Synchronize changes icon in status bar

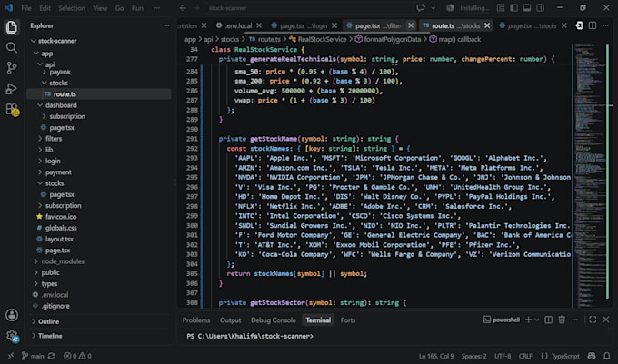pyautogui.click(x=51, y=356)
